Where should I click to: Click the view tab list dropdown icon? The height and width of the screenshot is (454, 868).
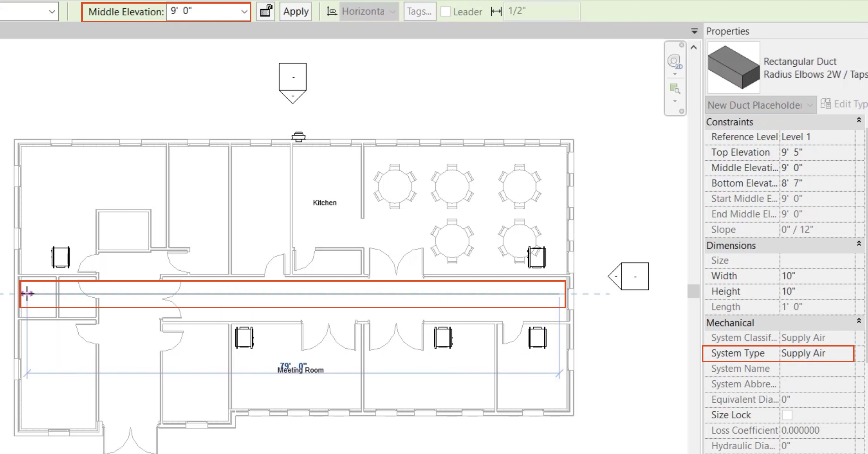[x=694, y=31]
